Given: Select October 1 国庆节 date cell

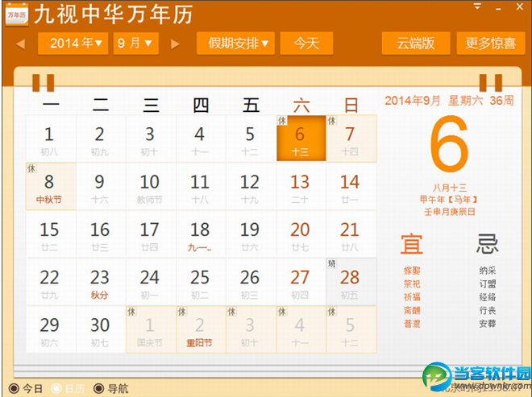Looking at the screenshot, I should (151, 329).
